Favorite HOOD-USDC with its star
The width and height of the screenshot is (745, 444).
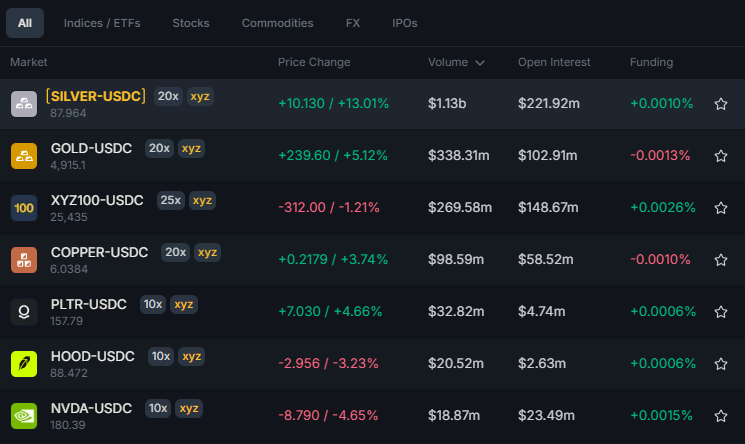click(721, 364)
